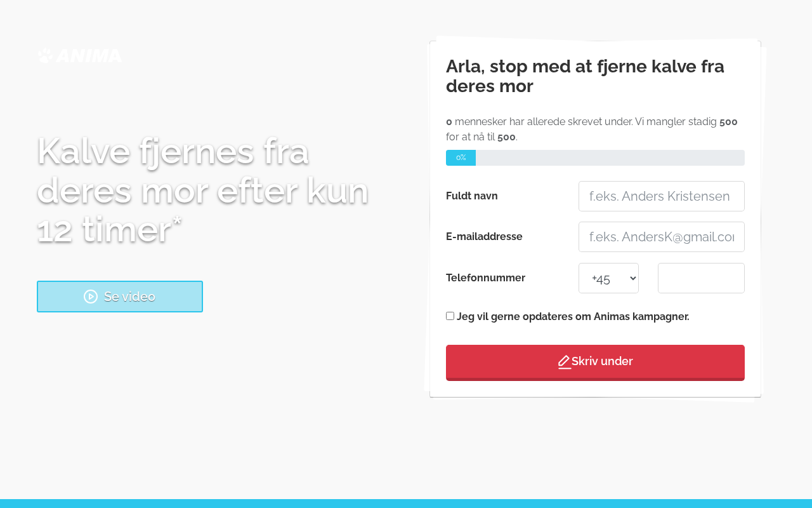
Task: Click the play icon on Se video
Action: 91,297
